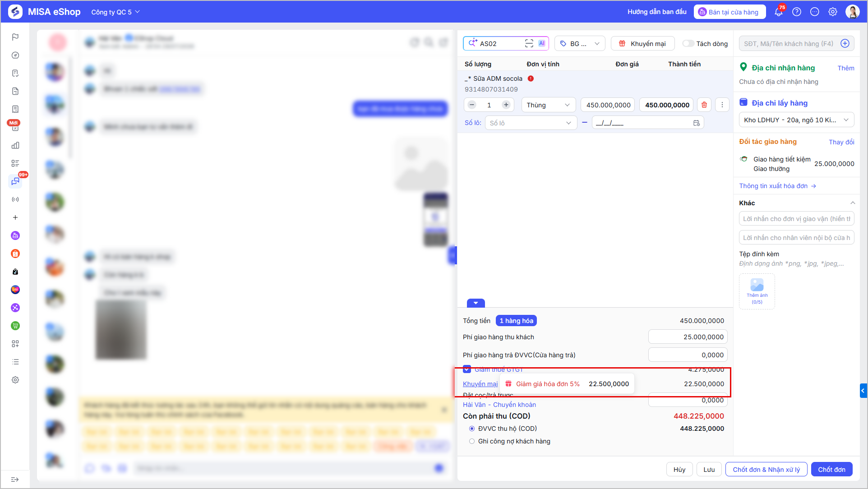Screen dimensions: 868x489
Task: Open the notifications bell
Action: (778, 12)
